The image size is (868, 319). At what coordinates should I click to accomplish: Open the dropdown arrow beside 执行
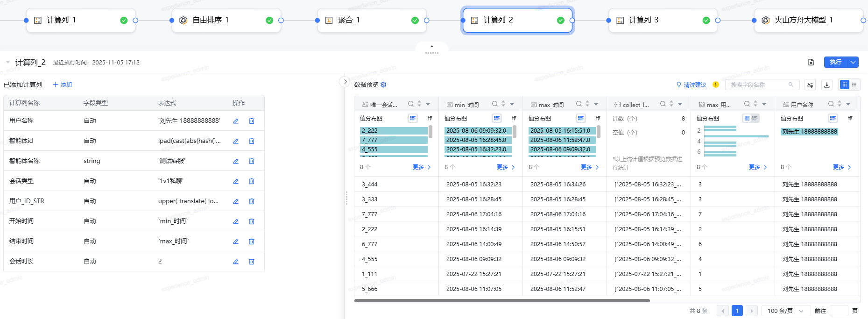tap(854, 62)
